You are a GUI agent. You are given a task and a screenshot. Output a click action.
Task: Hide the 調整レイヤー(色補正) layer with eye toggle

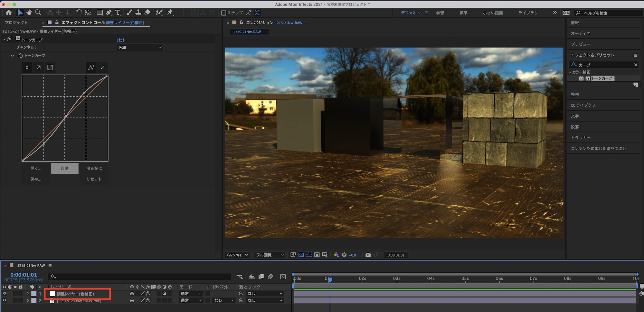(5, 294)
